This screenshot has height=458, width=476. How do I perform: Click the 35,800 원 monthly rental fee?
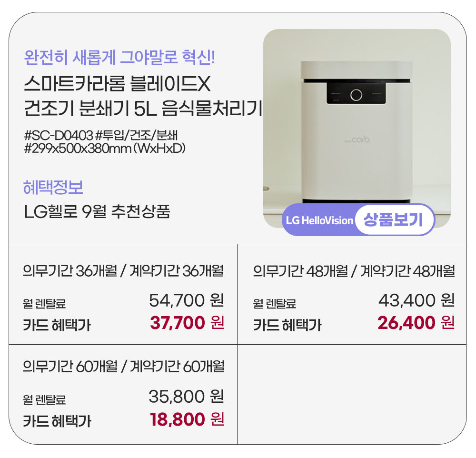pos(186,396)
